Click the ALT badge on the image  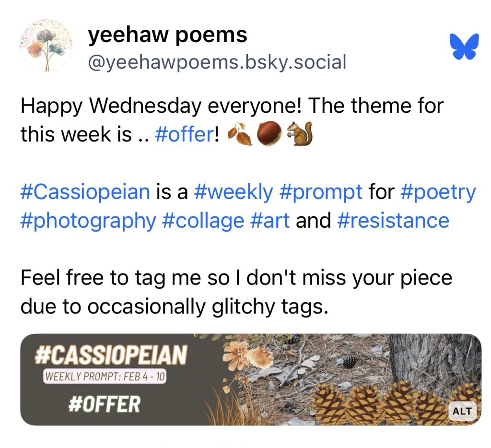coord(462,411)
